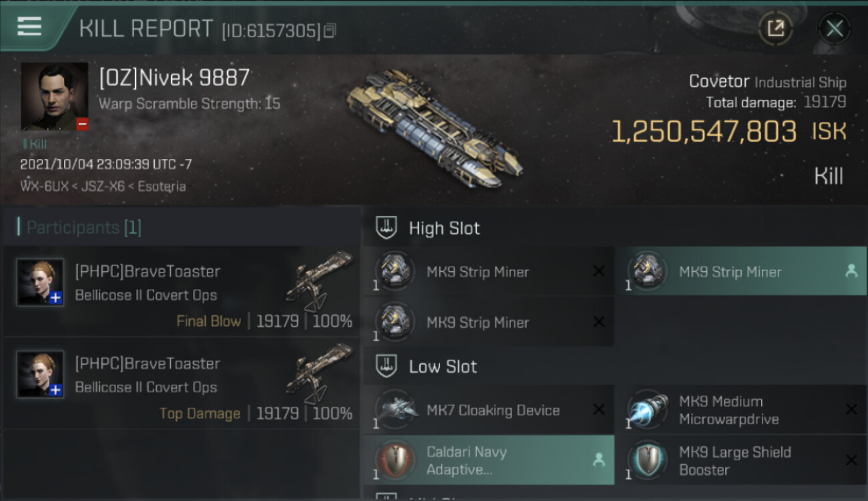Screen dimensions: 868x501
Task: Tap the MK7 Cloaking Device icon
Action: (x=396, y=409)
